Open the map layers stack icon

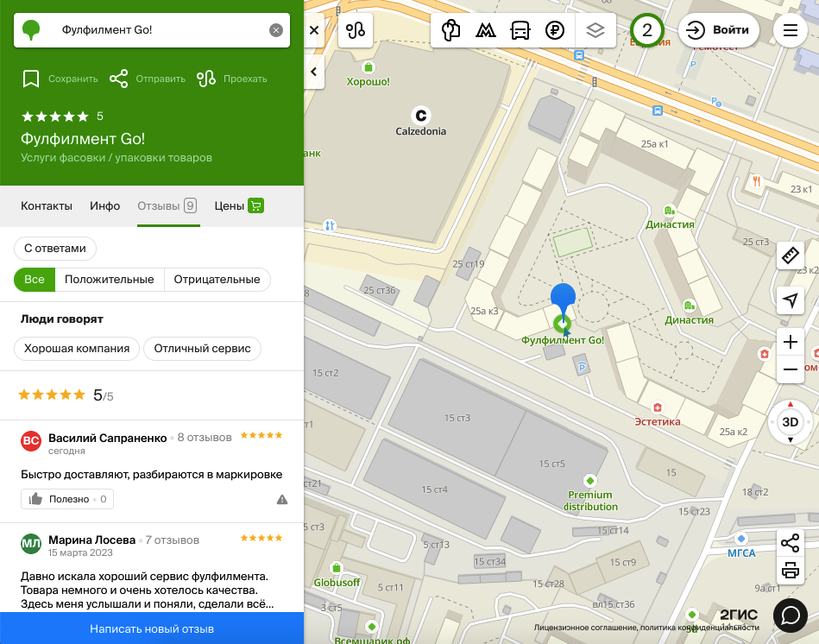[x=595, y=30]
